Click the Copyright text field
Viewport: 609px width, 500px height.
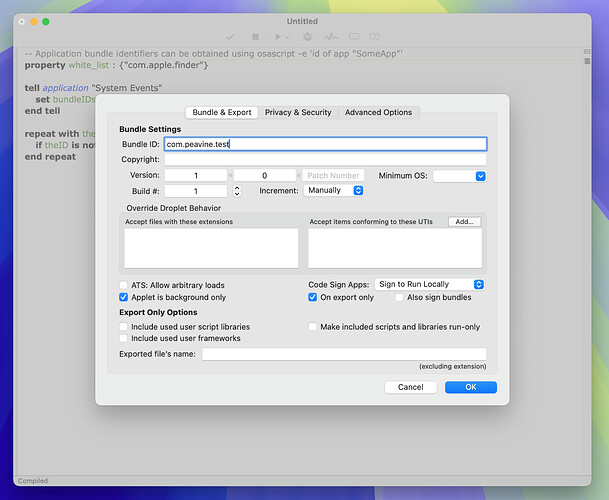click(x=325, y=160)
